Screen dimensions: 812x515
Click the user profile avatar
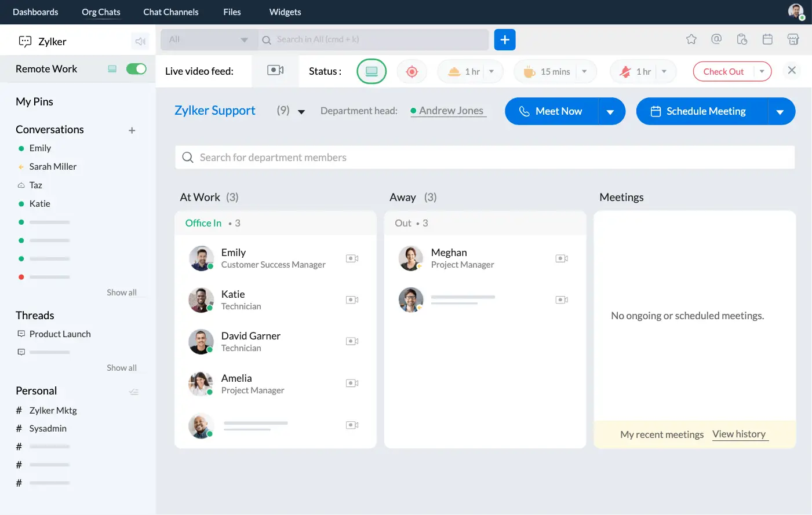[x=796, y=12]
